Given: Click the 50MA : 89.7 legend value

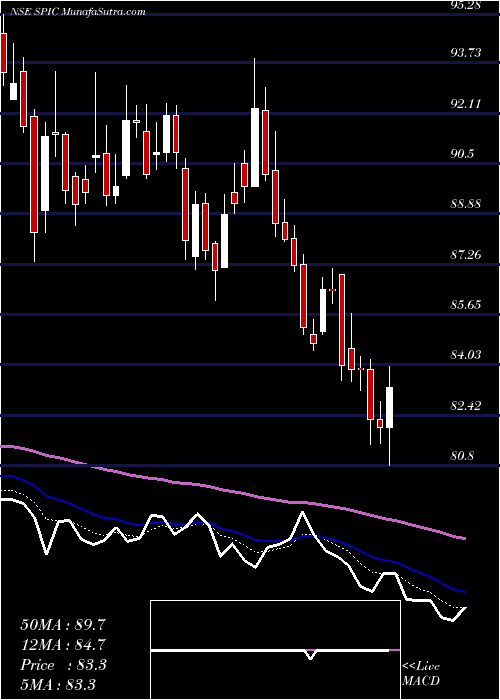Looking at the screenshot, I should point(63,625).
